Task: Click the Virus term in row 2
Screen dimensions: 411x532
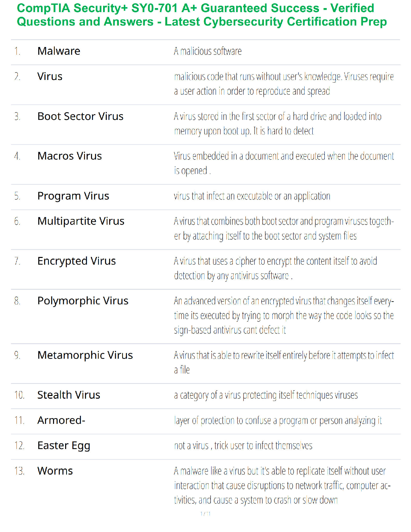Action: [50, 77]
